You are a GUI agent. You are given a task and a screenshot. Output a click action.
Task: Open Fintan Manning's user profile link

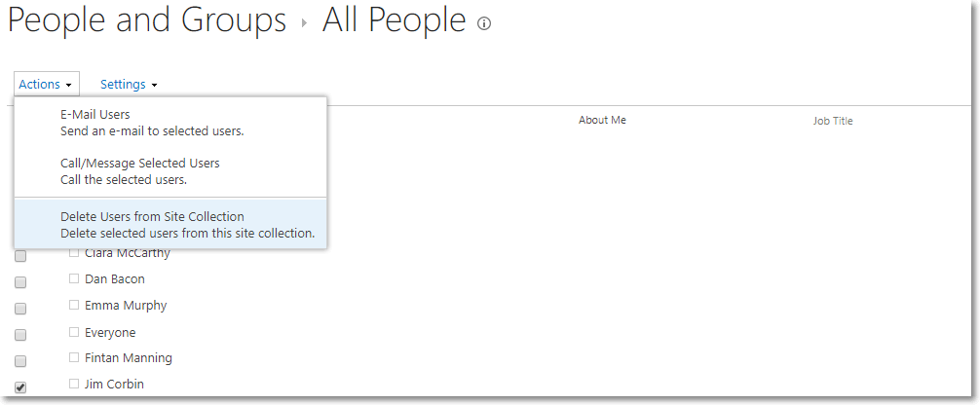pyautogui.click(x=128, y=358)
